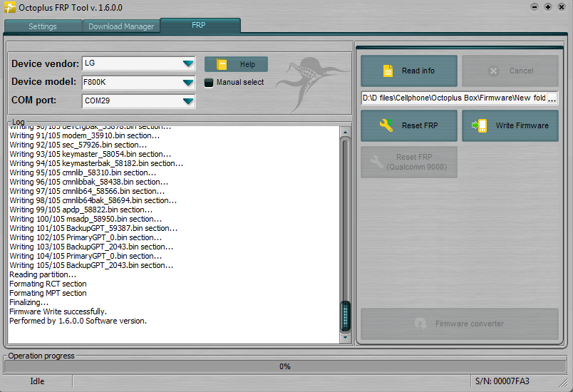The width and height of the screenshot is (573, 392).
Task: Click the yellow book icon on Help
Action: coord(222,64)
